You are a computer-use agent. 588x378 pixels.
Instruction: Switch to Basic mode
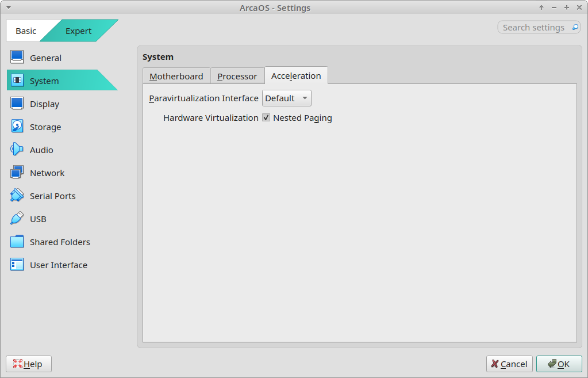(x=26, y=30)
